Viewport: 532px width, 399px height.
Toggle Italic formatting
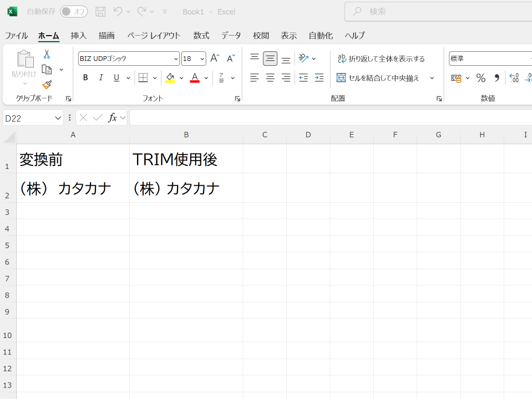point(101,78)
